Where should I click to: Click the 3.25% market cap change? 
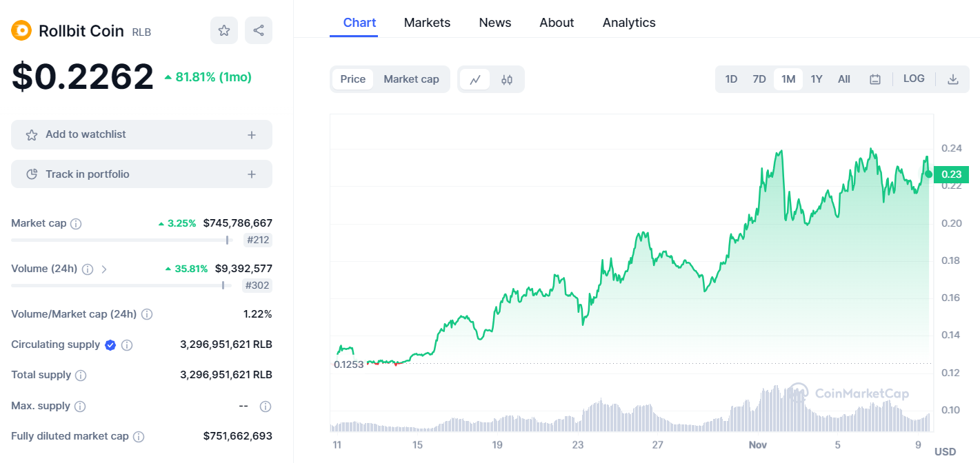[x=177, y=223]
